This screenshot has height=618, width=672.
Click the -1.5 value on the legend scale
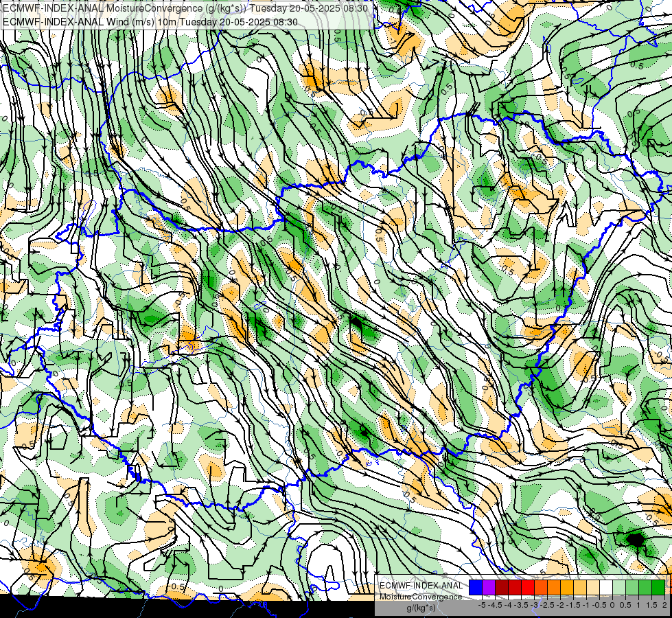pos(573,605)
